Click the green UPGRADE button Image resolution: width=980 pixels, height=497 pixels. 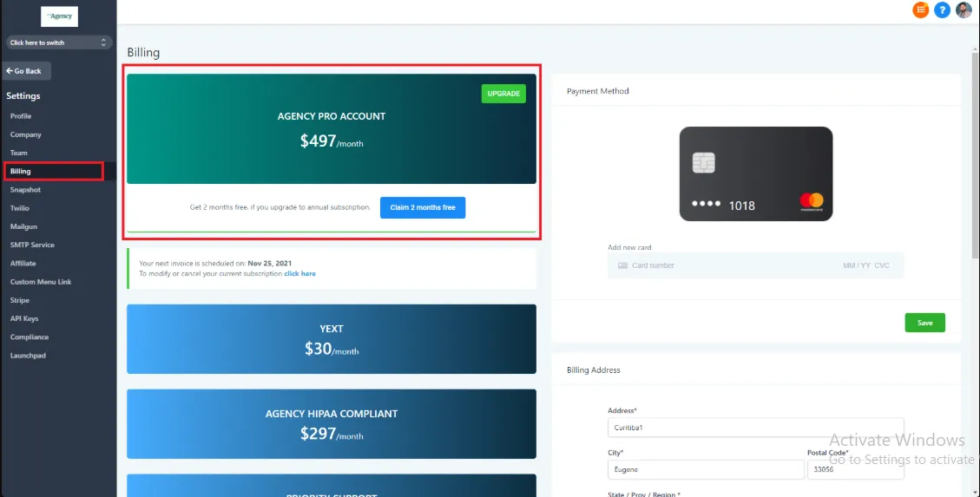pyautogui.click(x=503, y=94)
